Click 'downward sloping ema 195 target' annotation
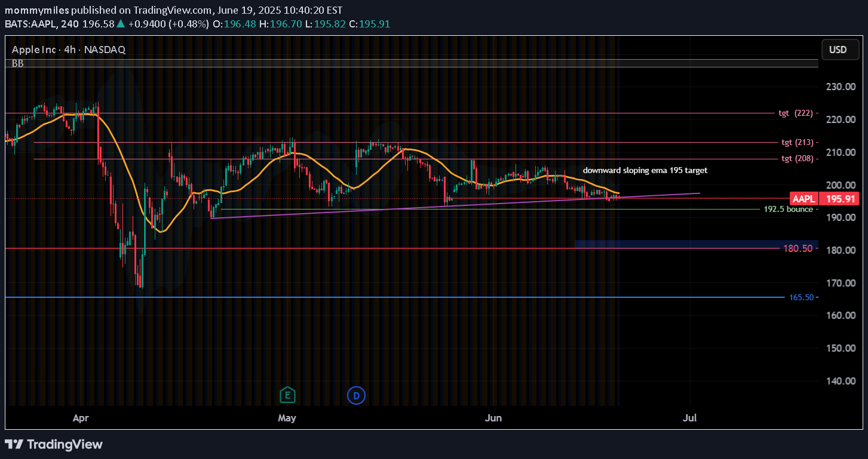Viewport: 868px width, 459px height. (645, 170)
